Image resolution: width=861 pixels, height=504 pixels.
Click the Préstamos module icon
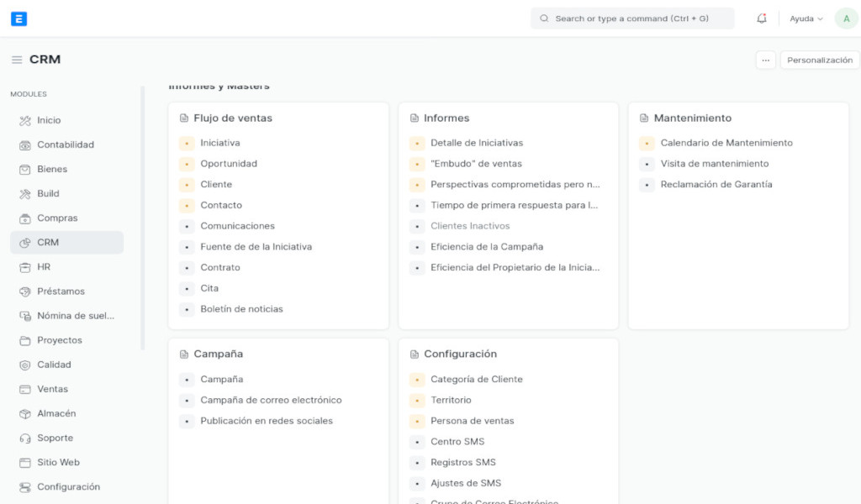pyautogui.click(x=25, y=291)
